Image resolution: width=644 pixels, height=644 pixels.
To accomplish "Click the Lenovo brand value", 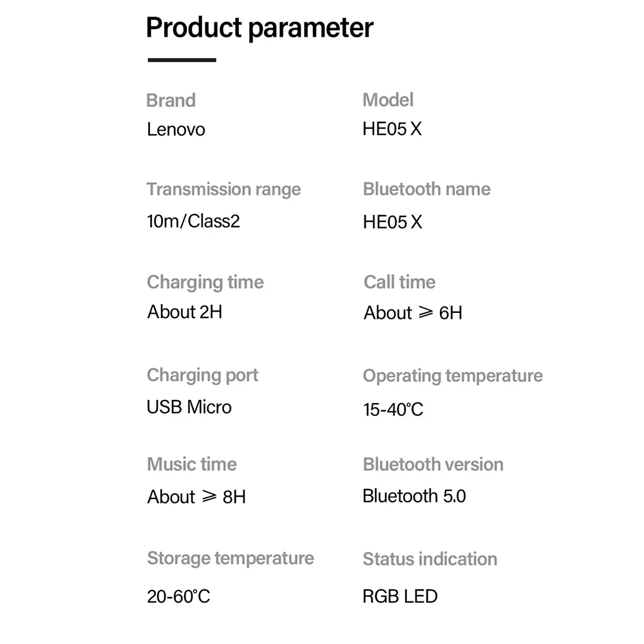I will pyautogui.click(x=176, y=129).
